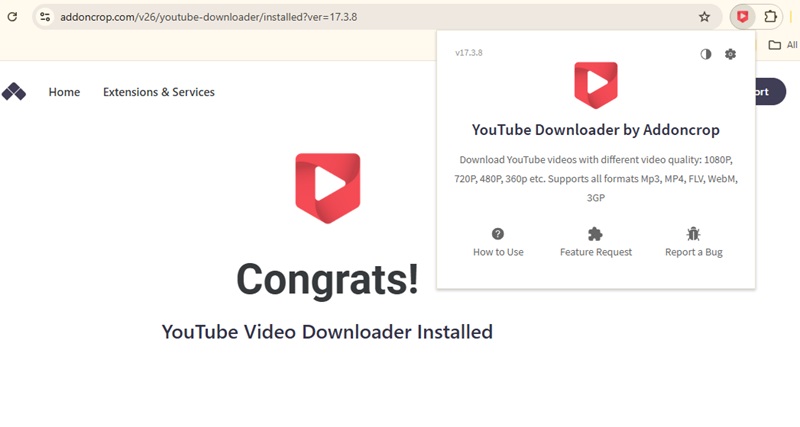Click the description paragraph mentioning 1080P
800x427 pixels.
click(595, 179)
